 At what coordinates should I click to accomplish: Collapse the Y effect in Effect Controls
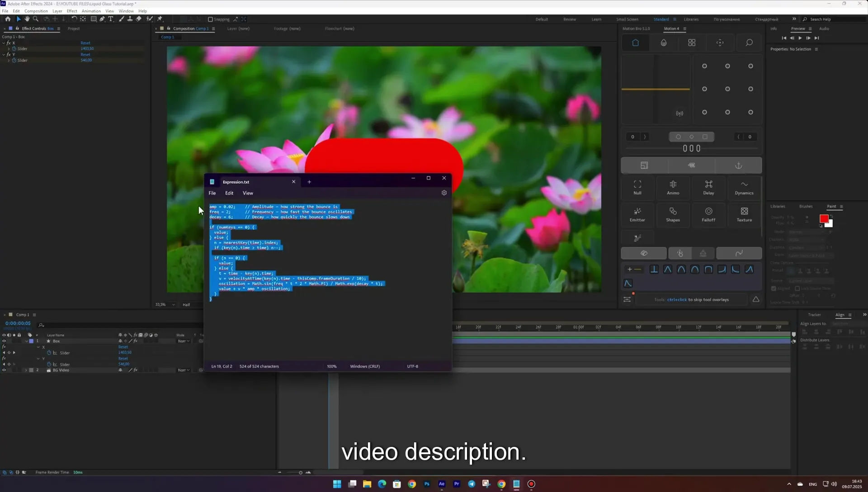pos(4,54)
